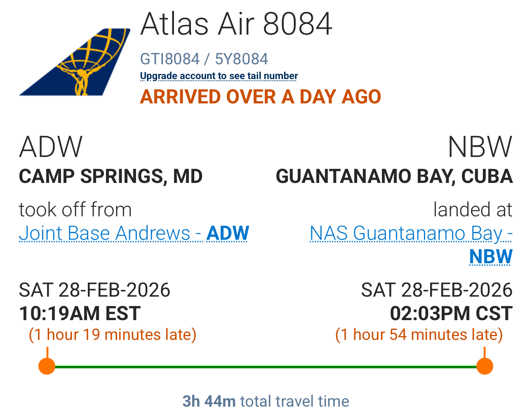
Task: Click the GUANTANAMO BAY, CUBA destination city
Action: [394, 176]
